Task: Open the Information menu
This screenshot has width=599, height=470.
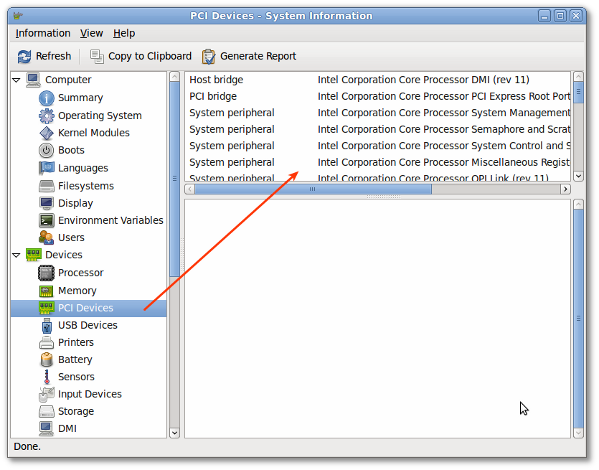Action: pyautogui.click(x=43, y=34)
